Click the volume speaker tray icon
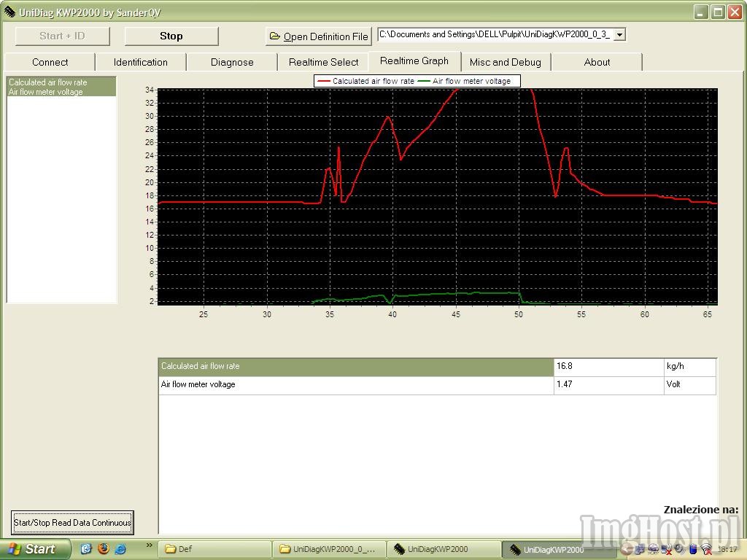Screen dimensions: 747x560 click(681, 550)
